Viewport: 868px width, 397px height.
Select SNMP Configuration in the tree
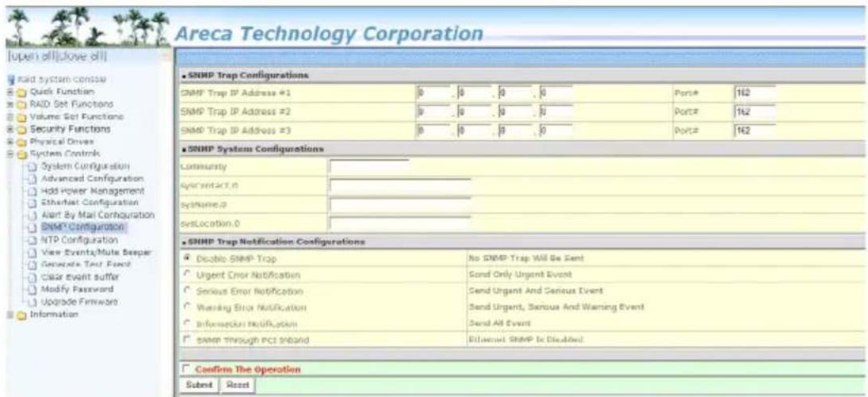(x=83, y=227)
